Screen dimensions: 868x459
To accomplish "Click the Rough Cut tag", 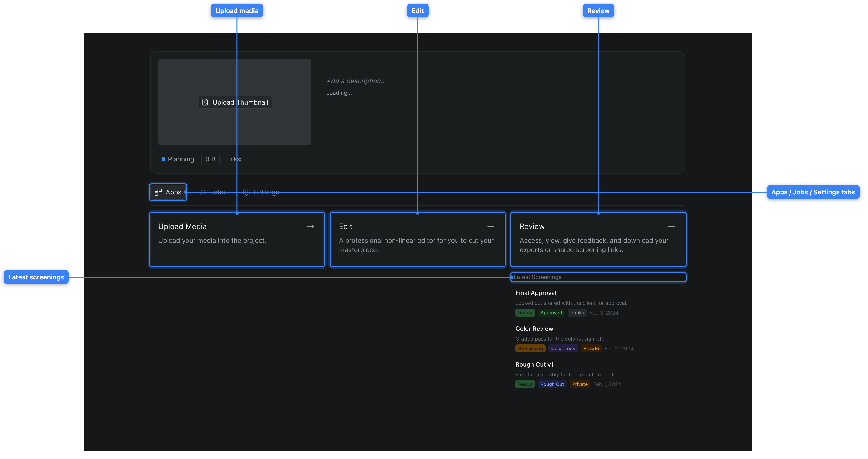I will click(x=552, y=384).
